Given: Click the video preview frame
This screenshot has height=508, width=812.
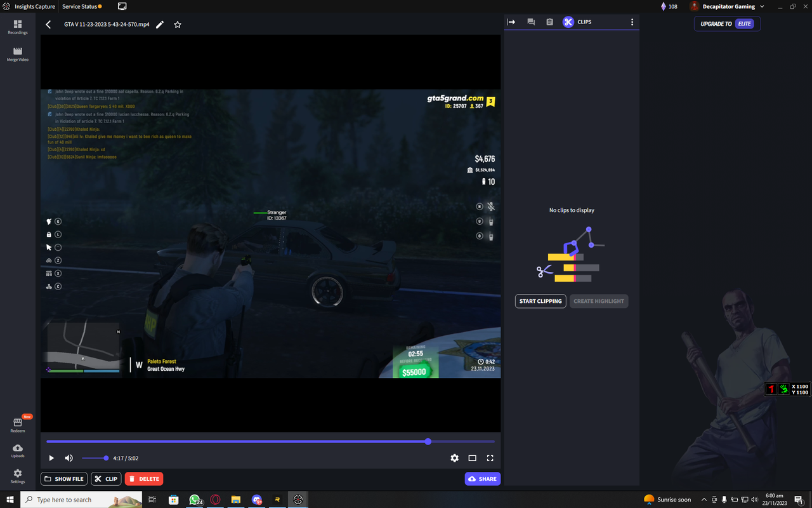Looking at the screenshot, I should (x=270, y=233).
